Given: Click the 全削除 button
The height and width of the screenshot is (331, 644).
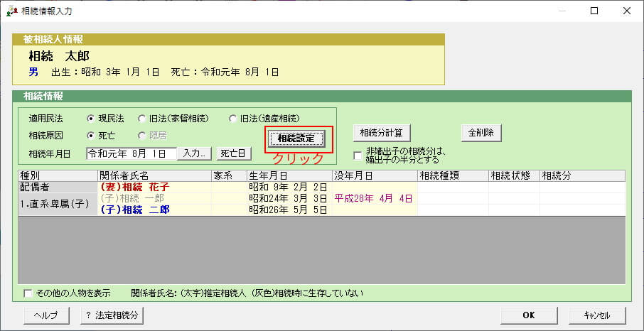Looking at the screenshot, I should (481, 133).
